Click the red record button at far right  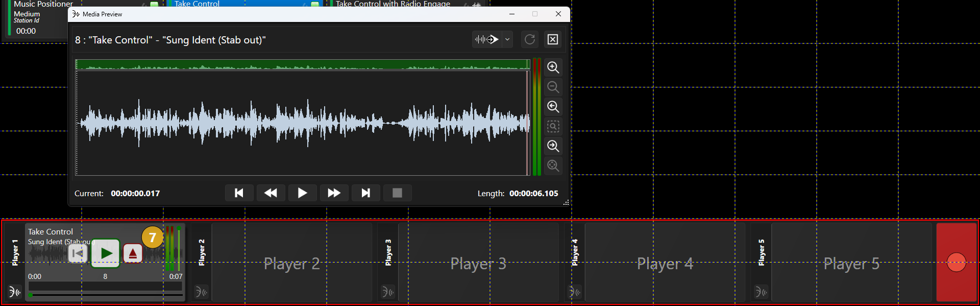tap(956, 262)
